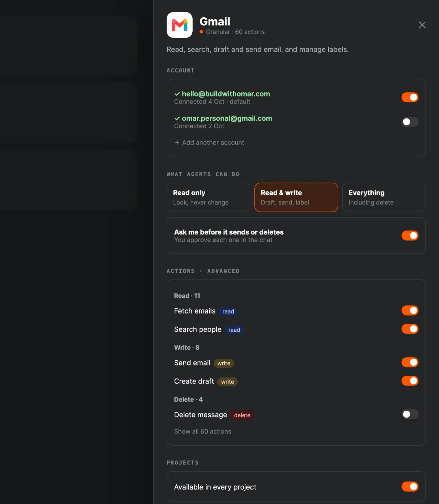The image size is (439, 504).
Task: Click the Delete message action label
Action: (x=200, y=415)
